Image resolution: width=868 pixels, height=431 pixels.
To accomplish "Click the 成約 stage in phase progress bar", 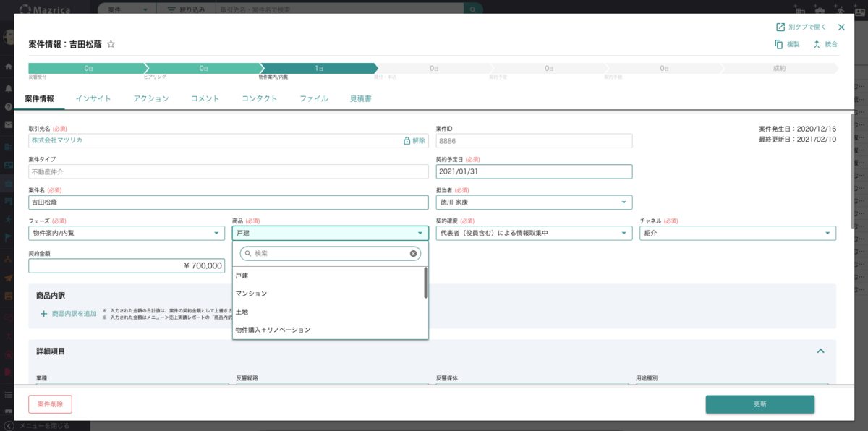I will pos(778,68).
